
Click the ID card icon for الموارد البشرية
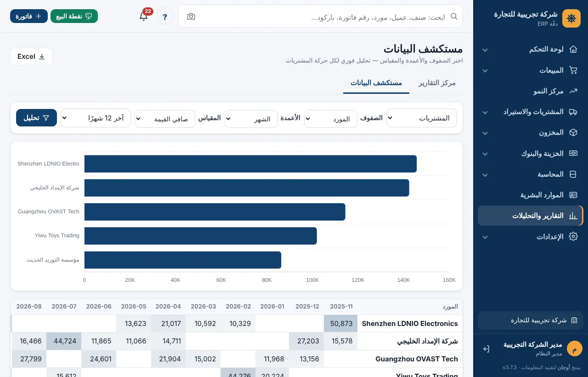tap(573, 195)
